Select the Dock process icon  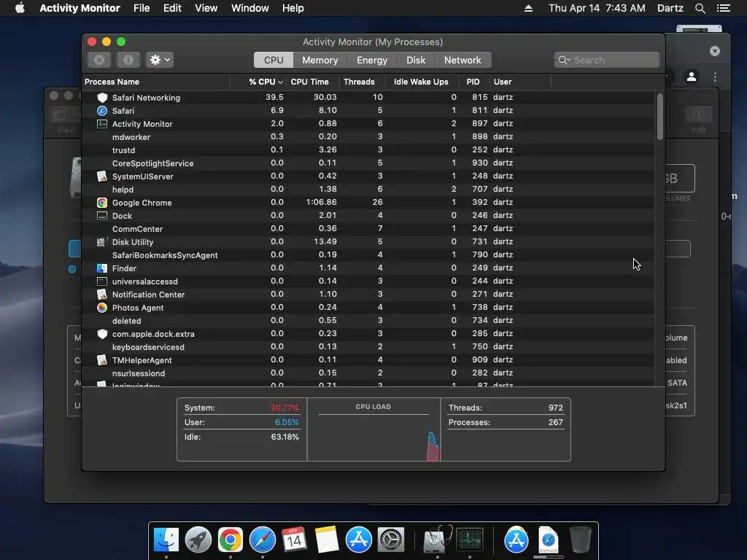pos(102,216)
